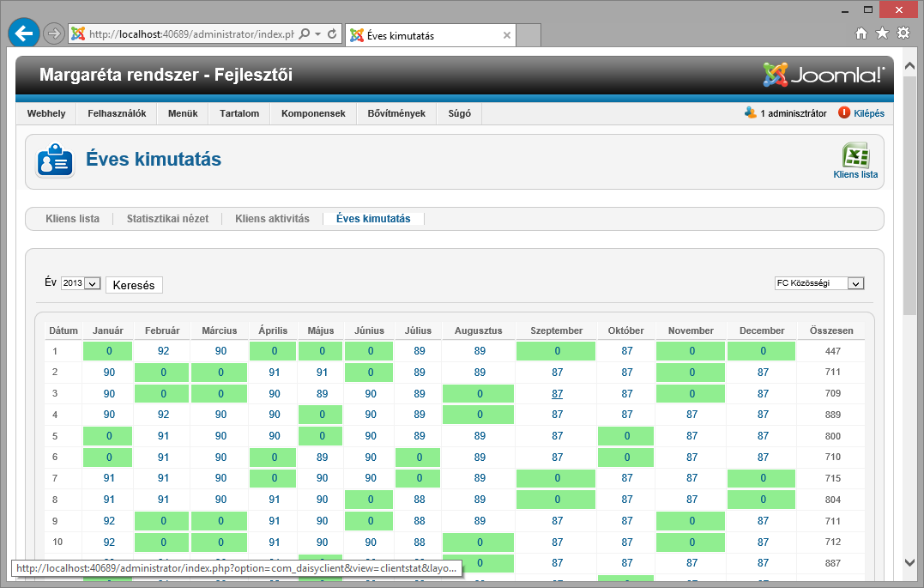
Task: Click the Margaréta rendszer - Fejlesztői title
Action: point(166,75)
